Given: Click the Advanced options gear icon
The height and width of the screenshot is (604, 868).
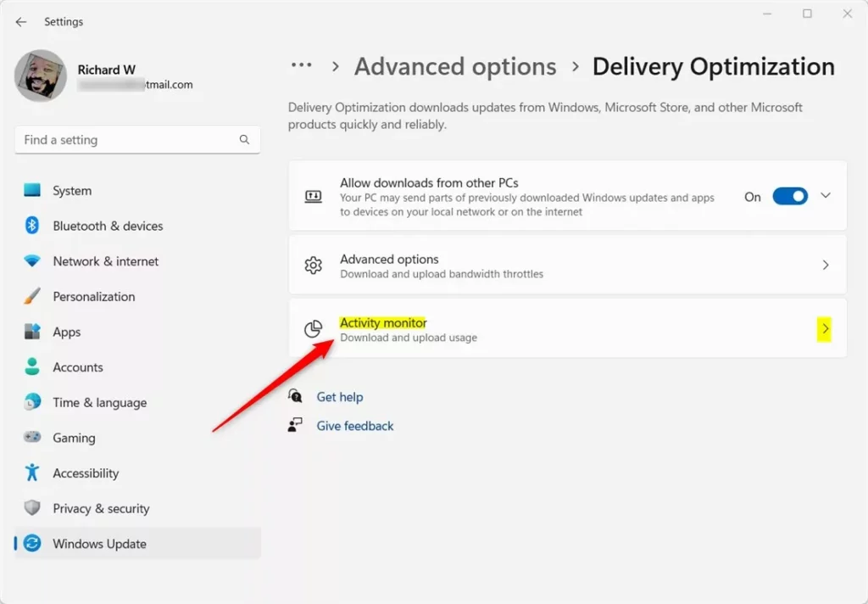Looking at the screenshot, I should point(314,266).
